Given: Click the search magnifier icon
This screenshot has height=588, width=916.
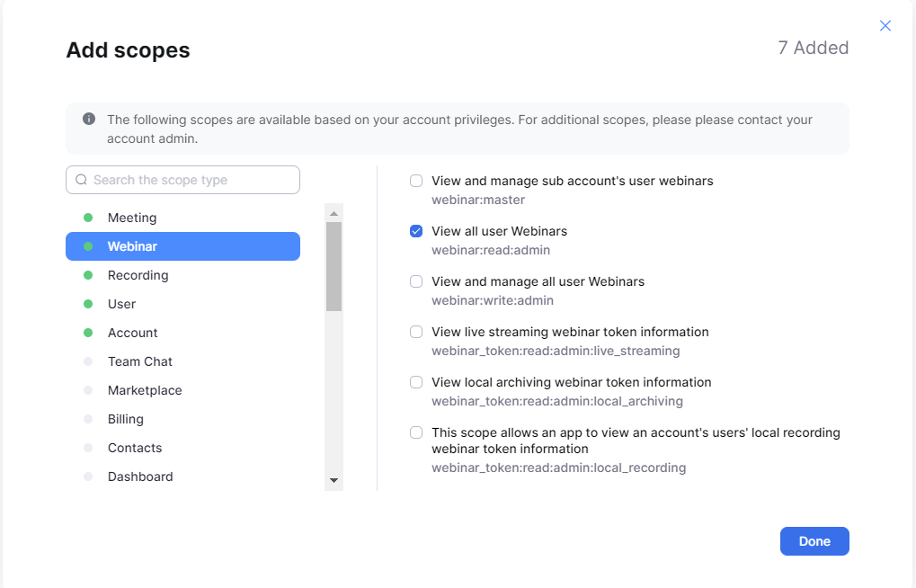Looking at the screenshot, I should (x=82, y=180).
